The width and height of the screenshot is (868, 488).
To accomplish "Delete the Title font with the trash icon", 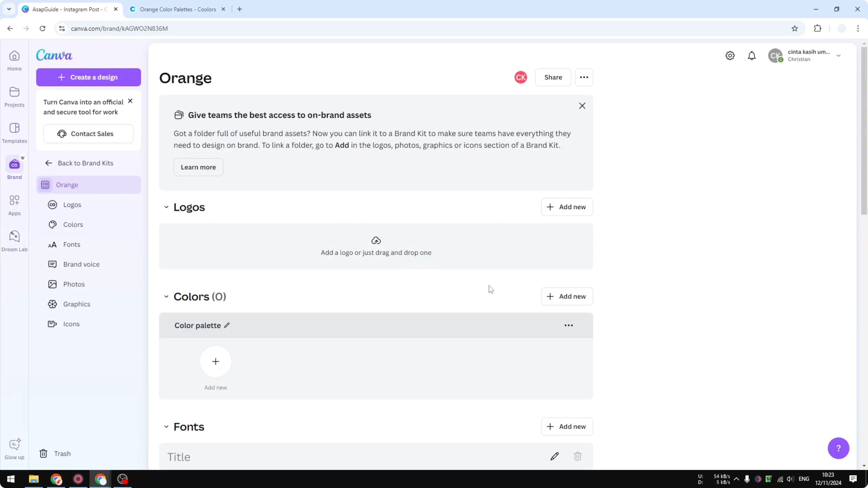I will [x=578, y=456].
